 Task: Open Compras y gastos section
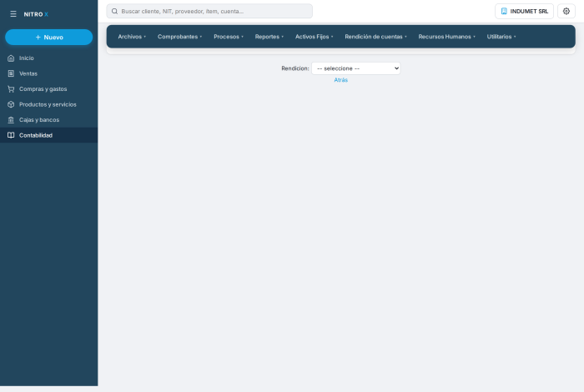[x=48, y=89]
